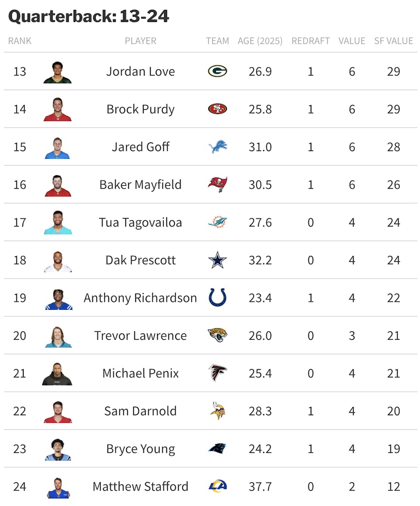The height and width of the screenshot is (506, 420).
Task: Sort by the AGE (2025) column header
Action: coord(260,41)
